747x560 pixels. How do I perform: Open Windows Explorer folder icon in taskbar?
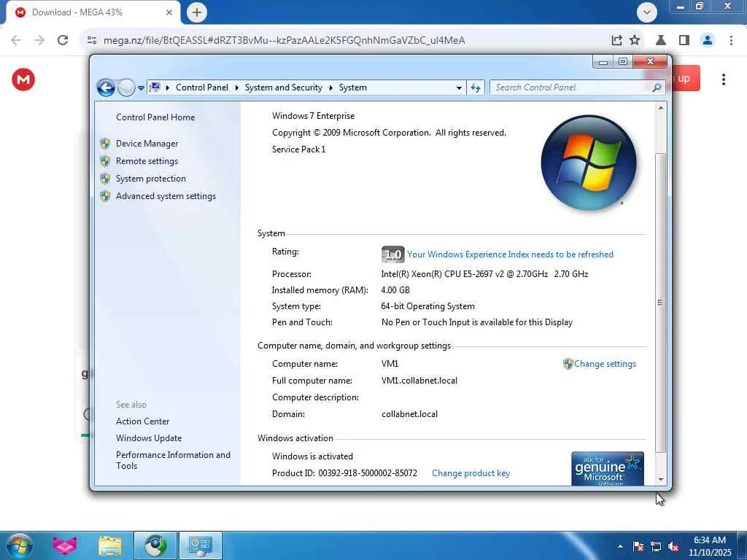[110, 546]
